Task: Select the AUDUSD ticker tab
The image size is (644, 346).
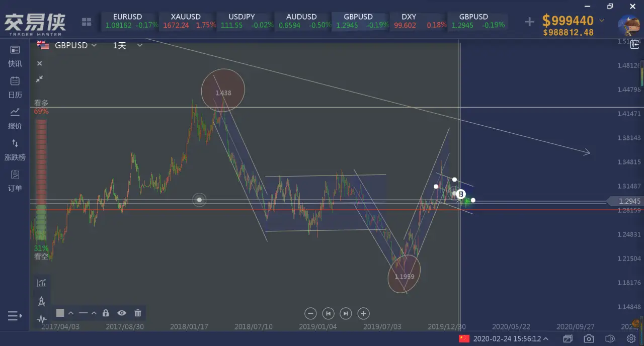Action: pyautogui.click(x=303, y=21)
